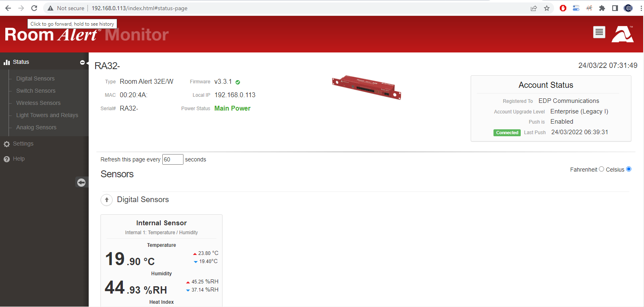Viewport: 644px width, 307px height.
Task: Click the Room Alert 32E device image
Action: point(367,87)
